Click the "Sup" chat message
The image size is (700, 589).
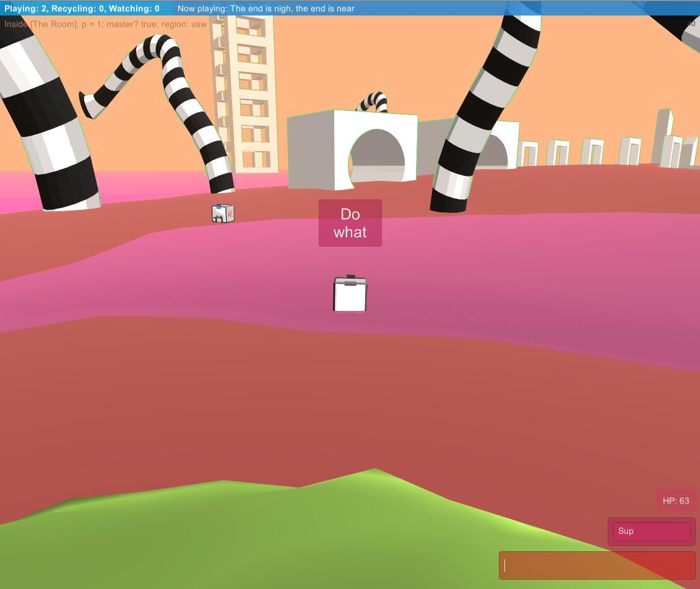coord(651,531)
